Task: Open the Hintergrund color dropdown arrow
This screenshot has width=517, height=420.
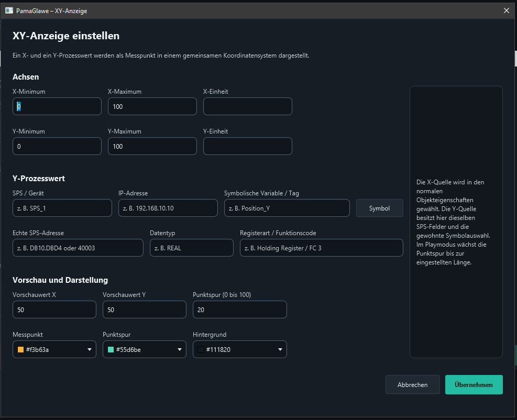Action: pyautogui.click(x=280, y=349)
